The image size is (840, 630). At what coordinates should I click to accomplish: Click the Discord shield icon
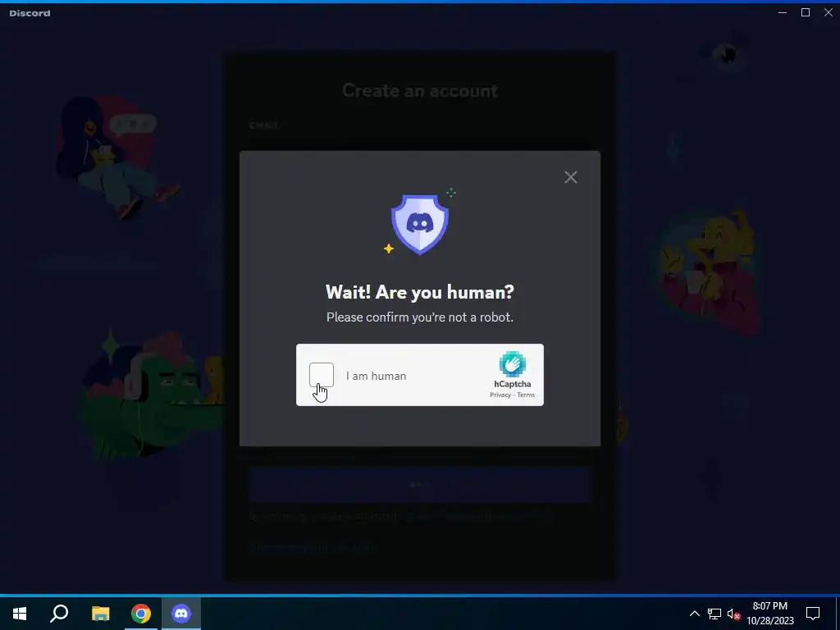tap(419, 224)
